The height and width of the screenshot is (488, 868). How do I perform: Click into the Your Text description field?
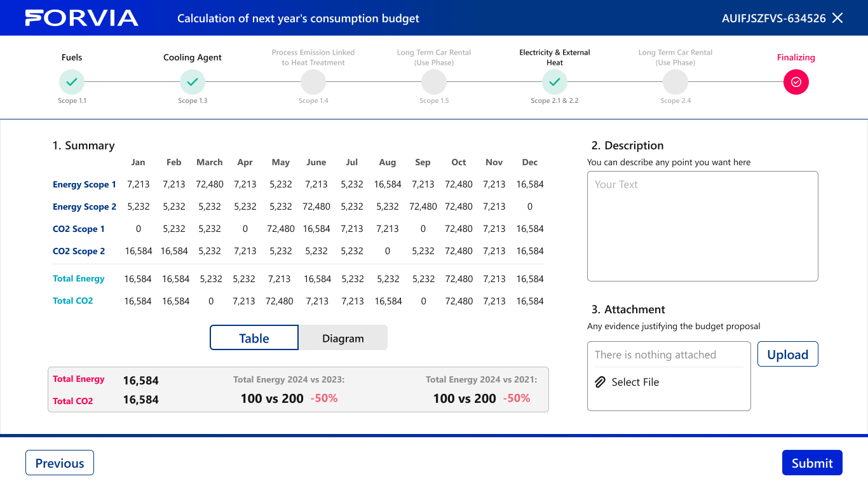pos(703,226)
